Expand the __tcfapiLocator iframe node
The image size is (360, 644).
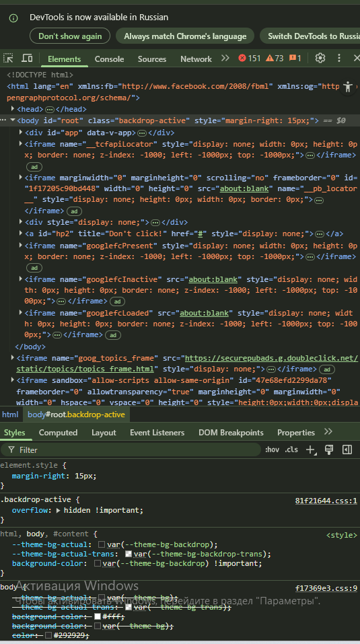coord(21,144)
